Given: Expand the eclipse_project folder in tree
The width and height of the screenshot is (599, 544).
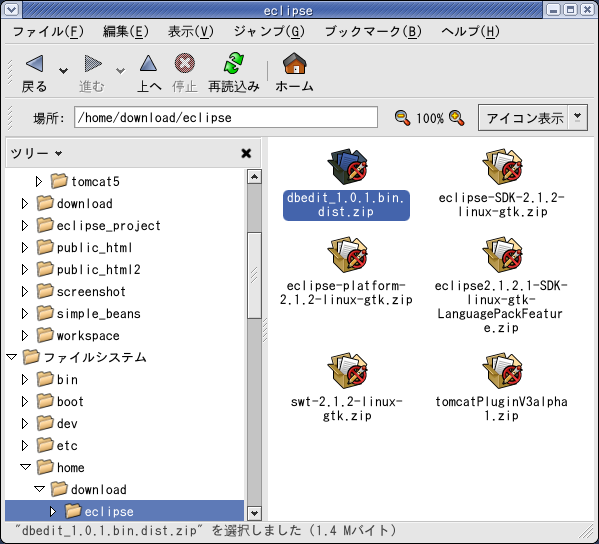Looking at the screenshot, I should (25, 225).
